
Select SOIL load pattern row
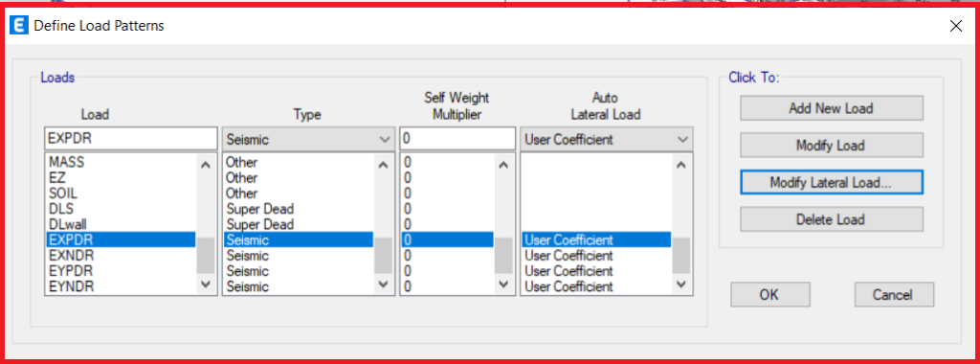tap(122, 193)
